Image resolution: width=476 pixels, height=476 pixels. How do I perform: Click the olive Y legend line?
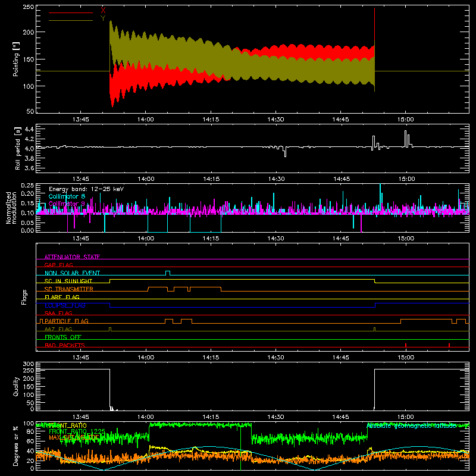click(71, 20)
